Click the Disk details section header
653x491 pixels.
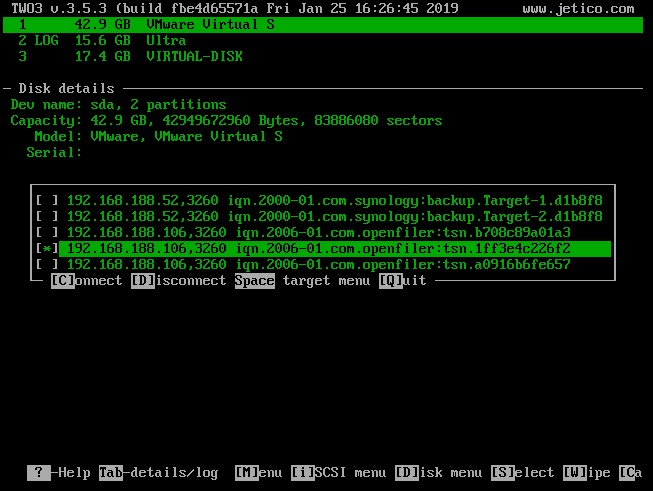[66, 88]
